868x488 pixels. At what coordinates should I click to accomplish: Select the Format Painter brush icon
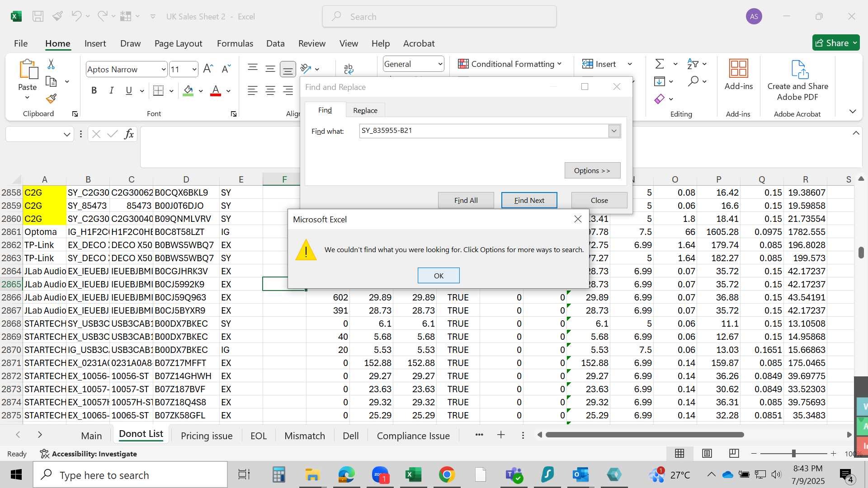tap(51, 98)
